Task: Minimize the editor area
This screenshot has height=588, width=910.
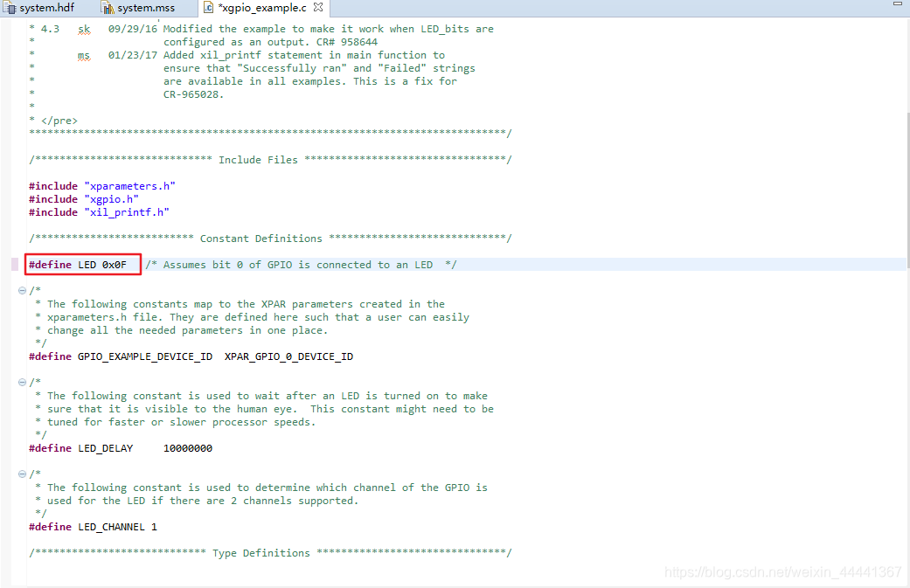Action: 897,4
